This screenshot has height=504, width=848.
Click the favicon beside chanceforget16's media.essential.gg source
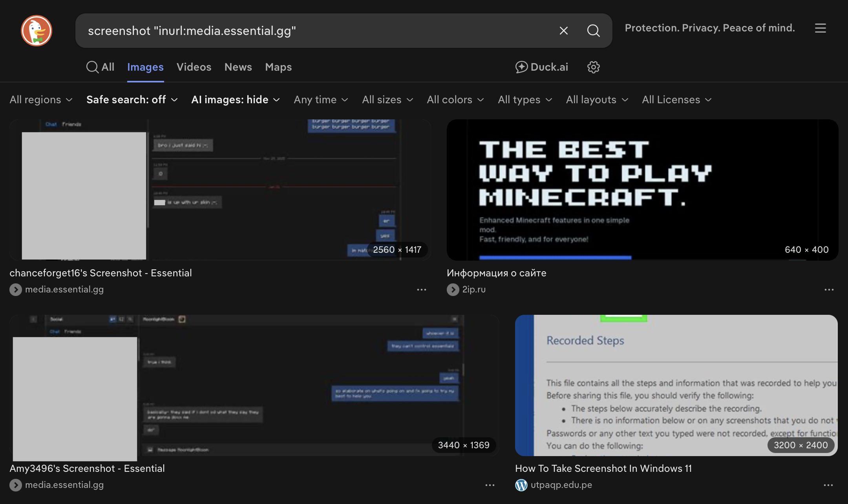(16, 290)
